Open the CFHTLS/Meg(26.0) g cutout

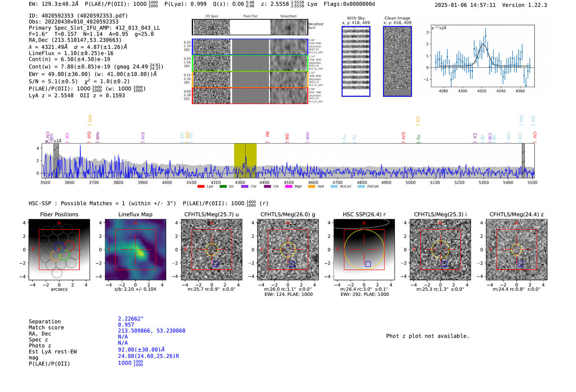click(x=288, y=249)
